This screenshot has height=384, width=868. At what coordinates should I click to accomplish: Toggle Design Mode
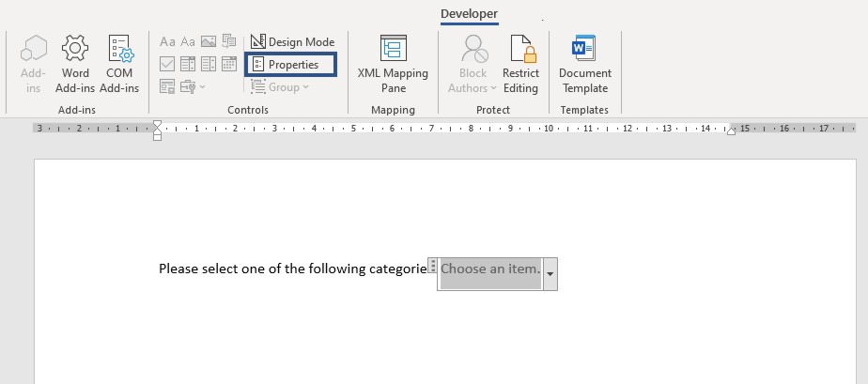coord(292,42)
